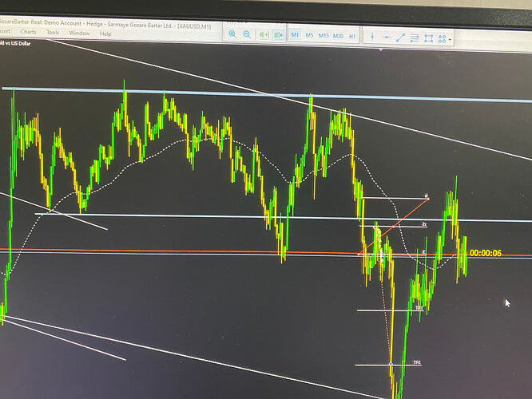Viewport: 532px width, 399px height.
Task: Select the trendline drawing tool
Action: 400,38
